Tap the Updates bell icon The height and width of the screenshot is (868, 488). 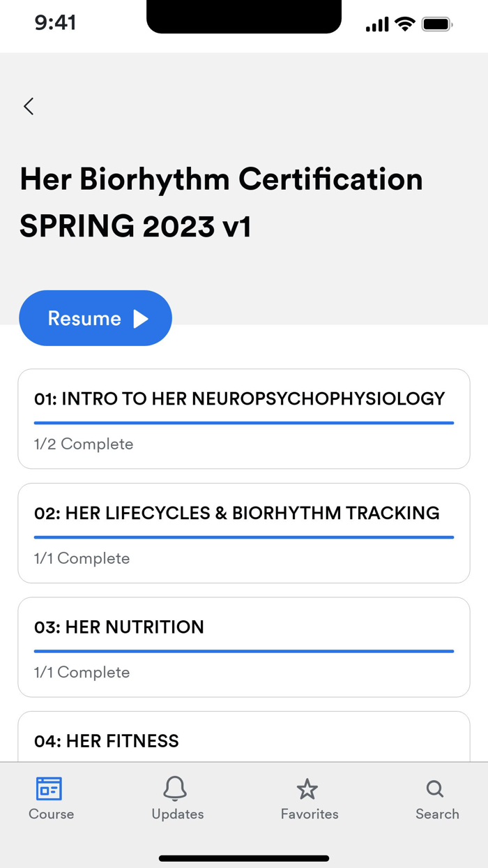pyautogui.click(x=176, y=789)
